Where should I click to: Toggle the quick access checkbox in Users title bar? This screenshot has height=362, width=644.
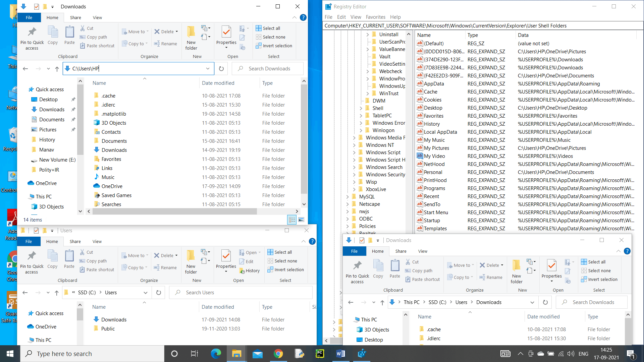pos(36,231)
